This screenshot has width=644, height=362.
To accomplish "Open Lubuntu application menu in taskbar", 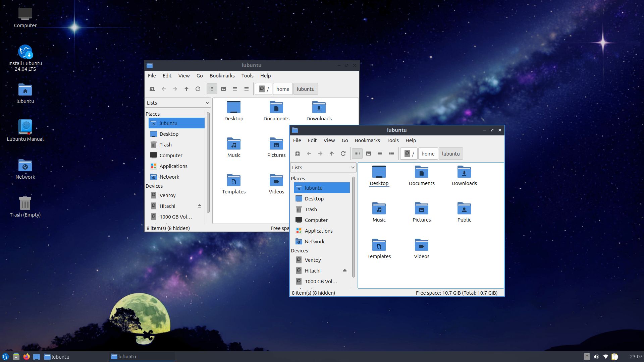I will click(5, 357).
